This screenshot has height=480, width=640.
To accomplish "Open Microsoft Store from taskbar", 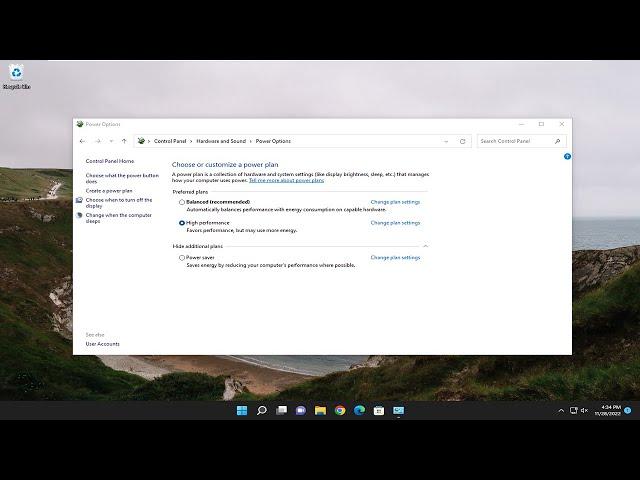I will pyautogui.click(x=379, y=410).
